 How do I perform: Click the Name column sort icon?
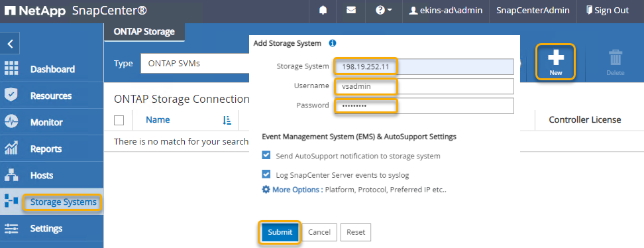click(x=227, y=120)
